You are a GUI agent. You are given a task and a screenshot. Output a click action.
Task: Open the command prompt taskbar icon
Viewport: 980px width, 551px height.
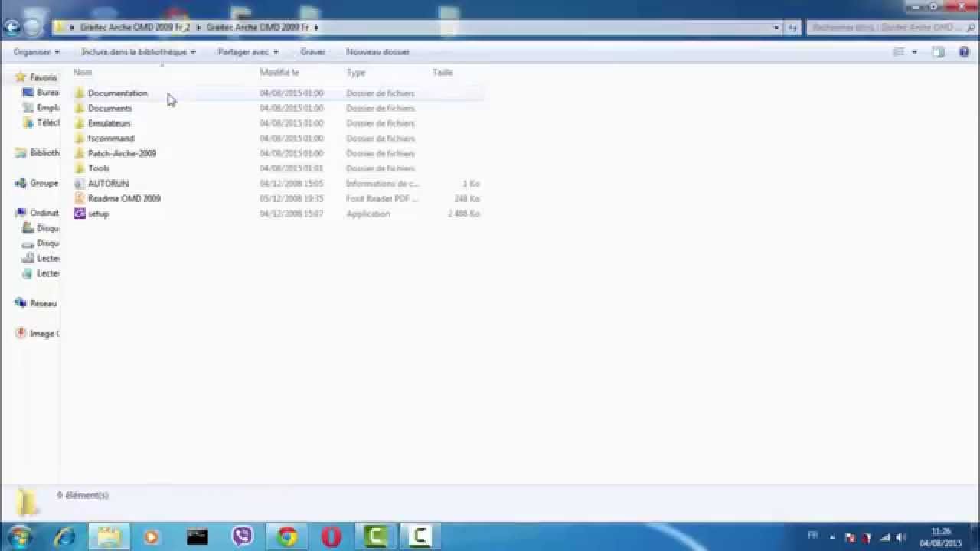[x=198, y=536]
